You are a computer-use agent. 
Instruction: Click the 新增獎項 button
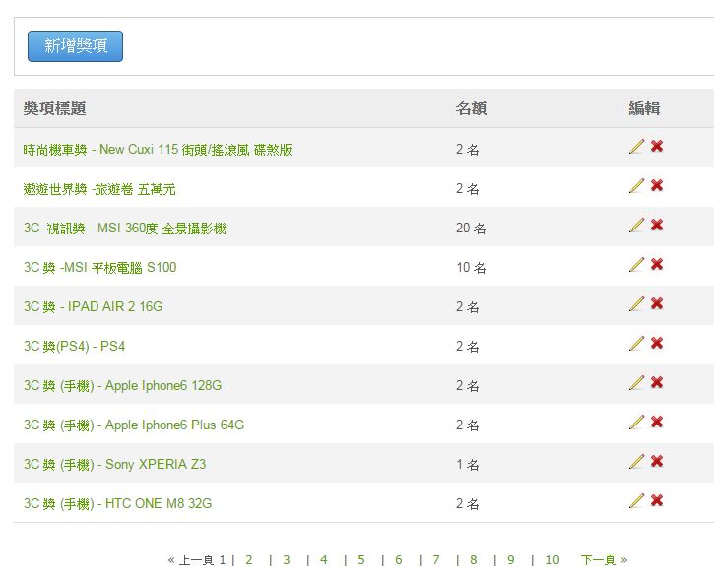pos(75,46)
